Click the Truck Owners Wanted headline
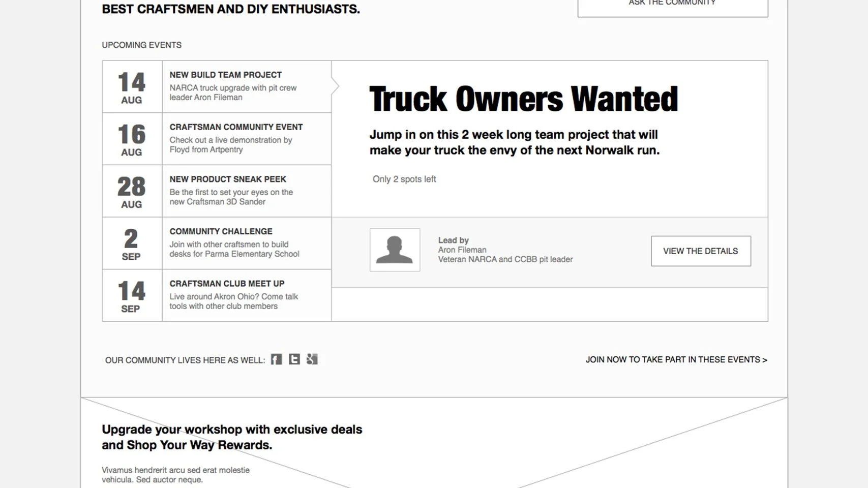The image size is (868, 488). tap(523, 99)
